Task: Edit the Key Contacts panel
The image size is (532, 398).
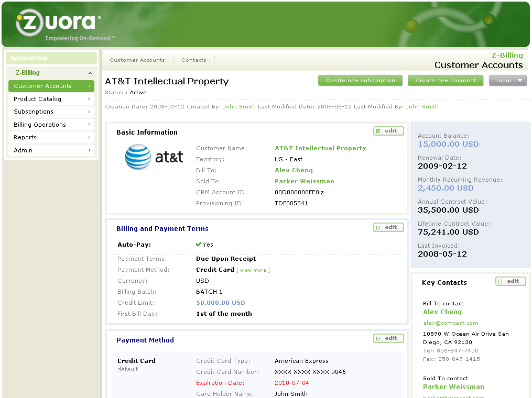Action: 511,281
